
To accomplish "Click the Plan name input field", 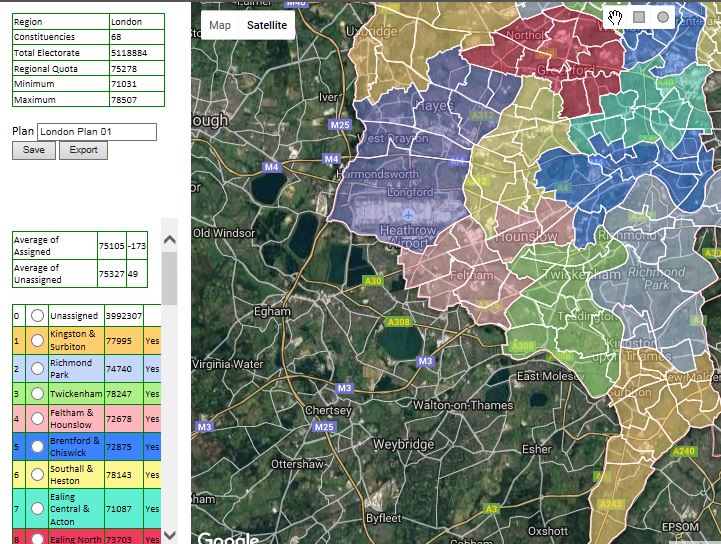I will coord(97,132).
